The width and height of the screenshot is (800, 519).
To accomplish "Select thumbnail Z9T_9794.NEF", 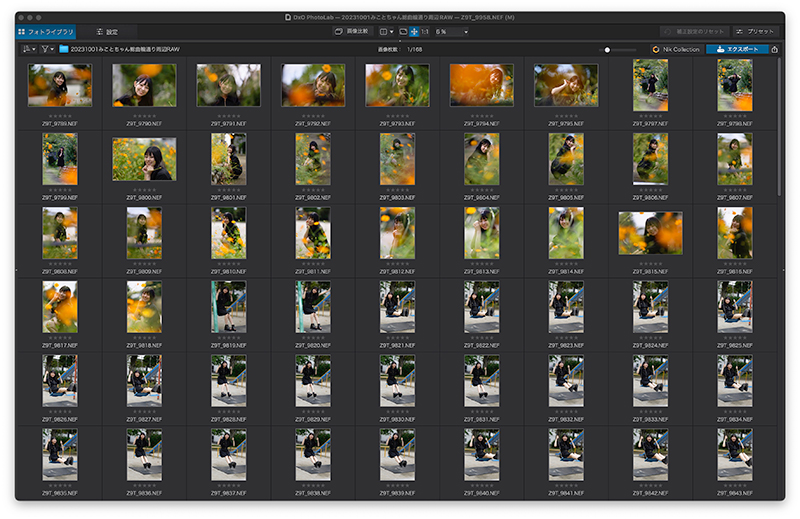I will (x=482, y=85).
